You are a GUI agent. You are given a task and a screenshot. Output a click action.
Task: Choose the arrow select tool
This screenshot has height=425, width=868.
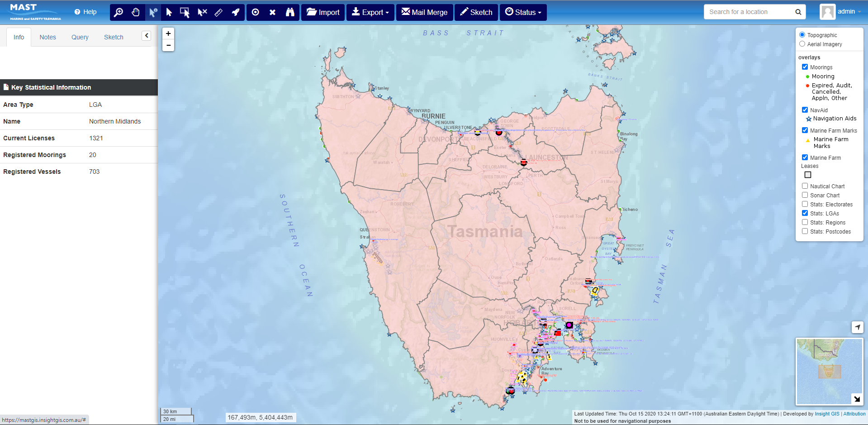click(x=169, y=12)
